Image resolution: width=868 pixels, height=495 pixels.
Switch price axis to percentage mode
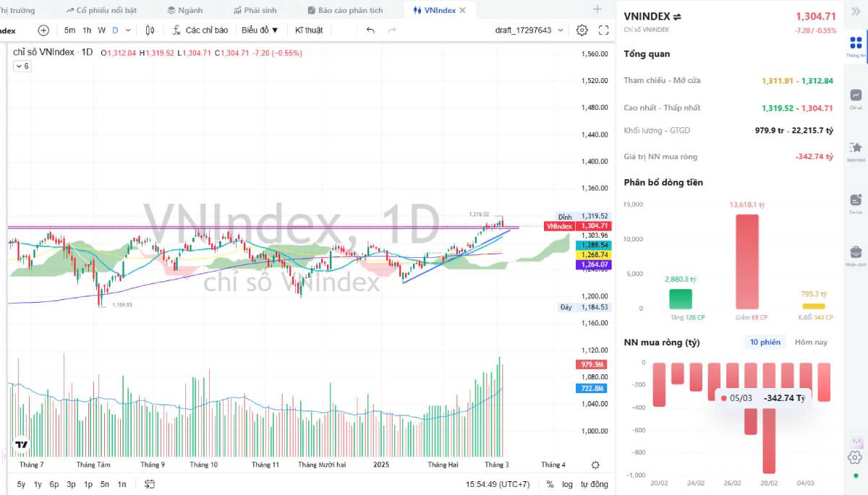pyautogui.click(x=550, y=484)
